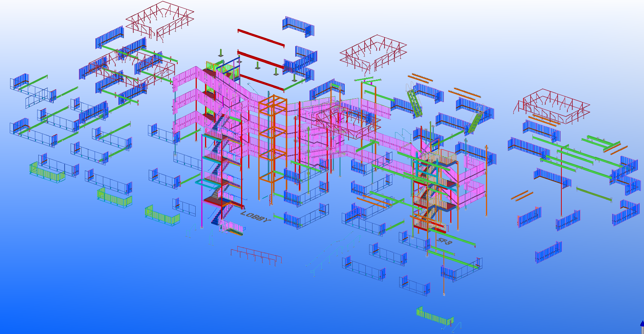Select the topmost long red beam
The height and width of the screenshot is (334, 644).
click(x=261, y=38)
